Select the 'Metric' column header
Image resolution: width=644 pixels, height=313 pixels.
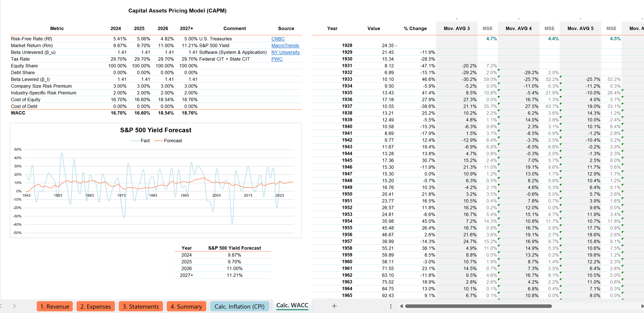tap(57, 28)
